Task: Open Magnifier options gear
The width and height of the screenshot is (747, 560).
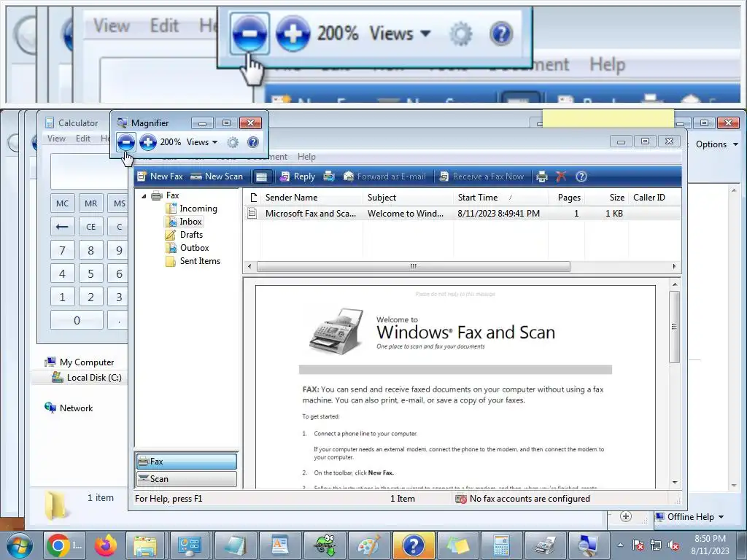Action: 233,142
